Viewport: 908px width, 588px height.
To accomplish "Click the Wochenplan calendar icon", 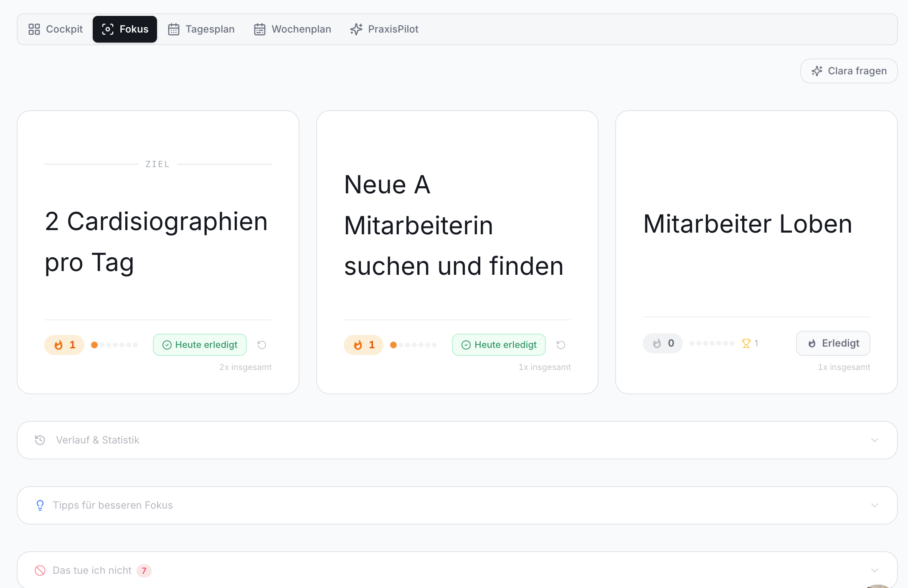I will coord(260,29).
